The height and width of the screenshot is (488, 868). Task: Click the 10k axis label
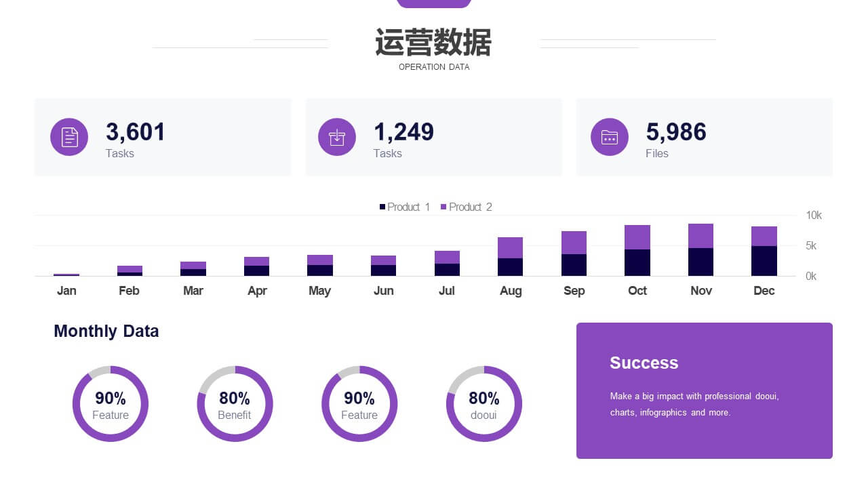(x=813, y=216)
